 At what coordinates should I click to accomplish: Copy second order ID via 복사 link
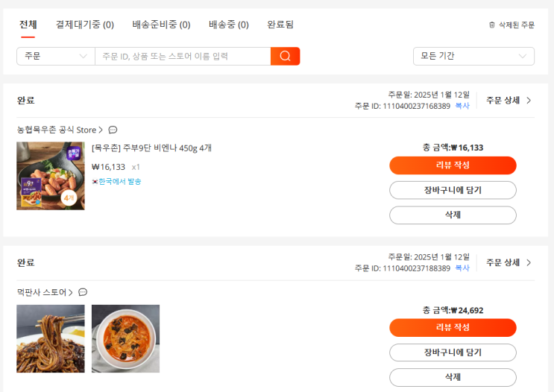462,268
